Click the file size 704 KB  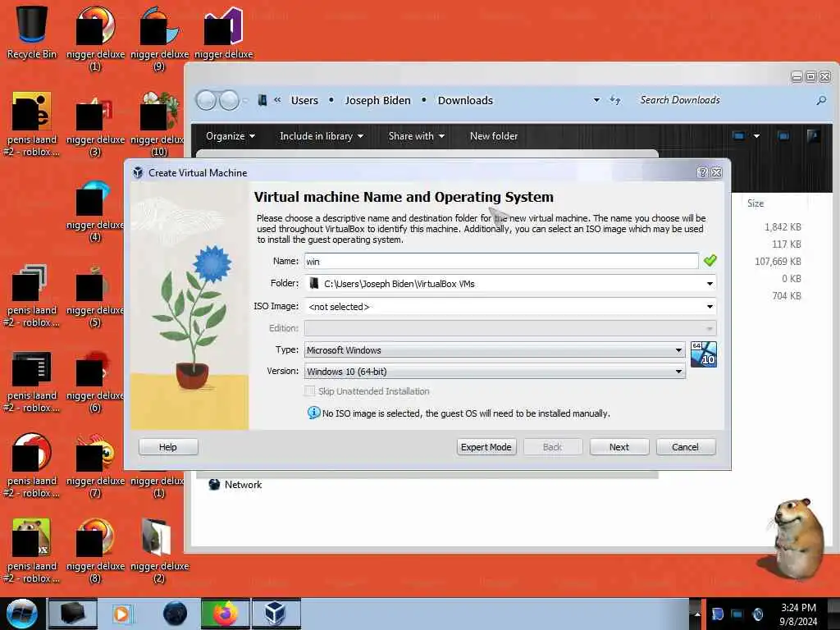point(787,295)
